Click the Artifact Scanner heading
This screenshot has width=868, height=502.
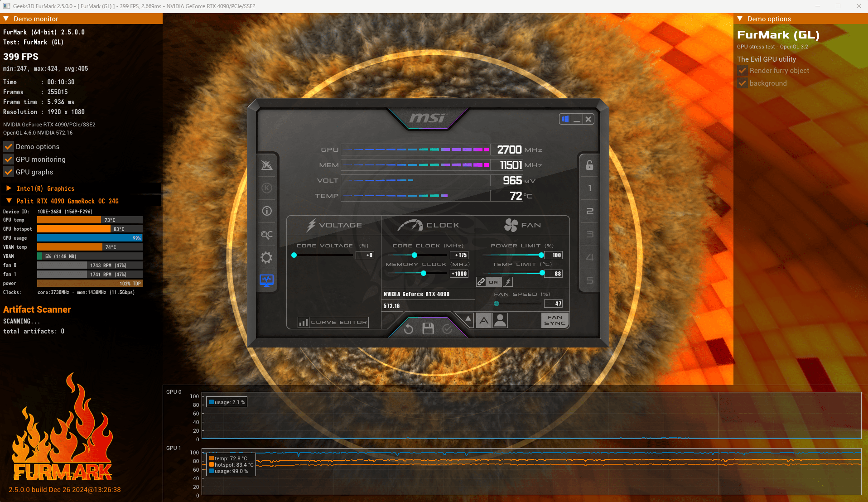(37, 309)
